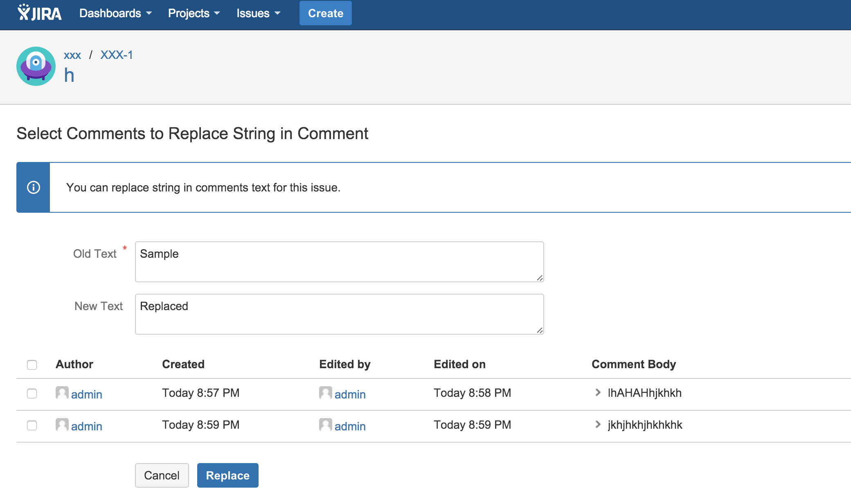Image resolution: width=851 pixels, height=504 pixels.
Task: Click author admin link in 8:59 PM row
Action: [87, 426]
